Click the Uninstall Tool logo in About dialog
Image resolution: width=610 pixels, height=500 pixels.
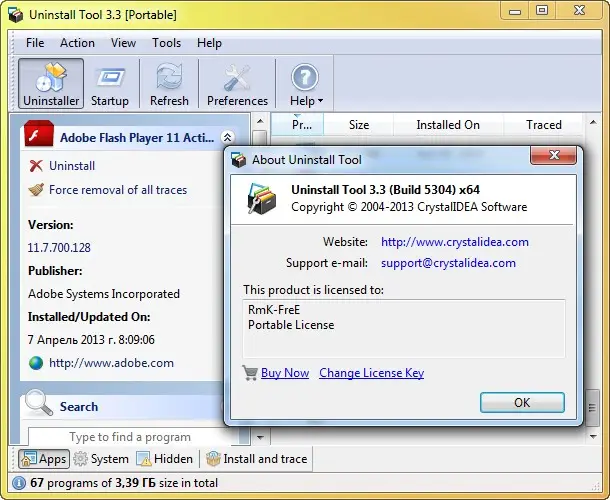[x=261, y=199]
